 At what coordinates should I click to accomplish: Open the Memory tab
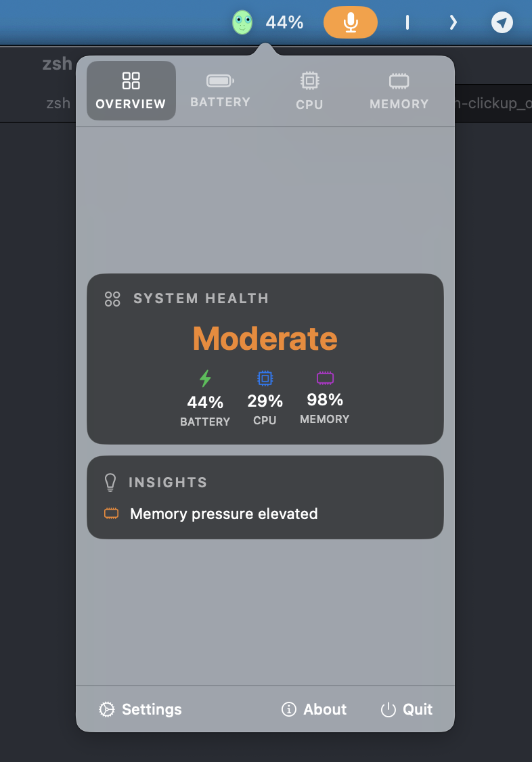(x=399, y=91)
